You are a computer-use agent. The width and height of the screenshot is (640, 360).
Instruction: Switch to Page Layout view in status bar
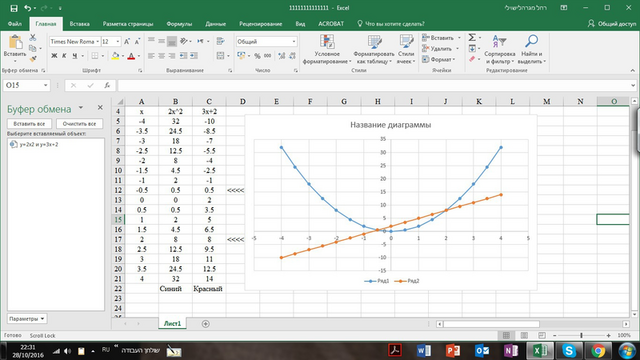[x=524, y=335]
